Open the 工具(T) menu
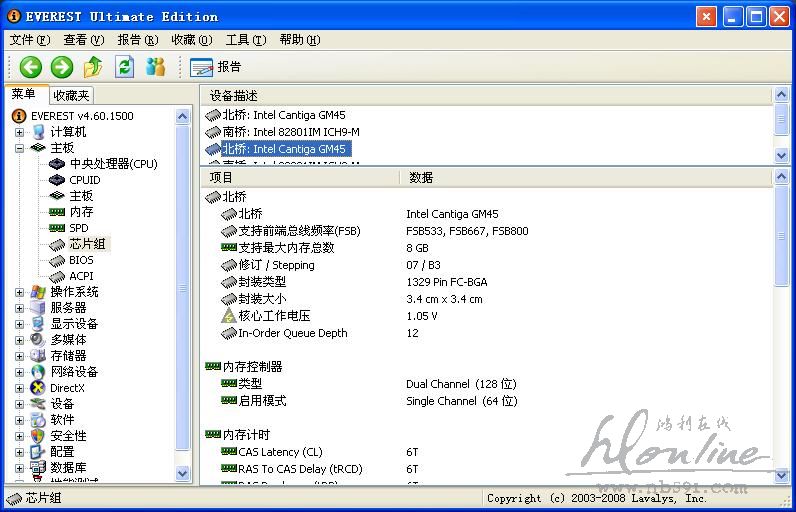The height and width of the screenshot is (512, 796). [x=246, y=40]
